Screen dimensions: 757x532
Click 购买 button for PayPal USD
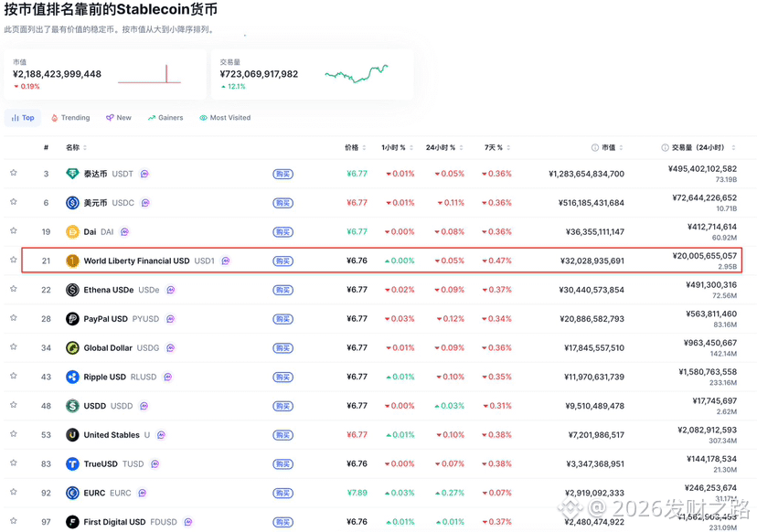tap(283, 319)
